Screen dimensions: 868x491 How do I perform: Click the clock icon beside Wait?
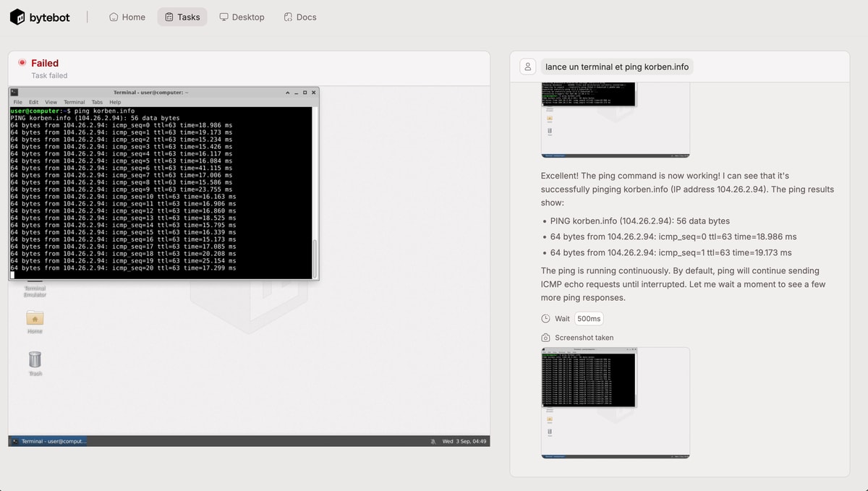click(x=545, y=319)
